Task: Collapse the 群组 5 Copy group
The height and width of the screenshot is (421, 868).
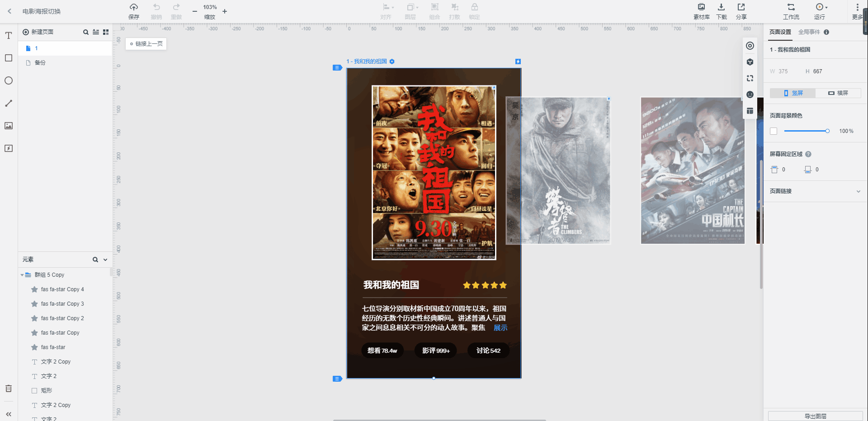Action: coord(22,275)
